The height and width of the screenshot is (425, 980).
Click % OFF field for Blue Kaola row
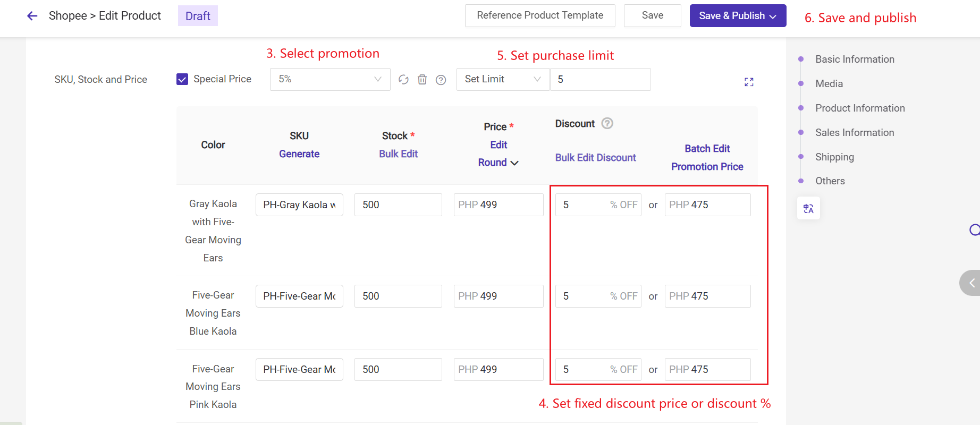point(598,296)
